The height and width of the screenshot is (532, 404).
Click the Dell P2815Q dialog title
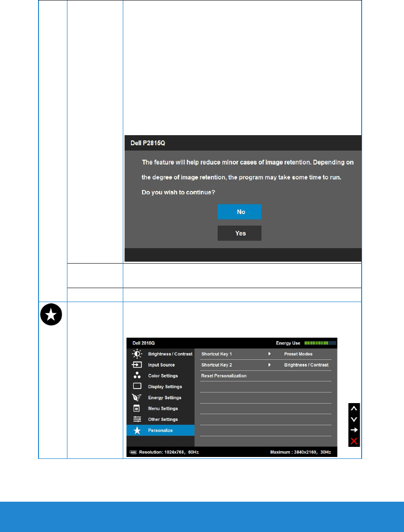click(x=148, y=143)
